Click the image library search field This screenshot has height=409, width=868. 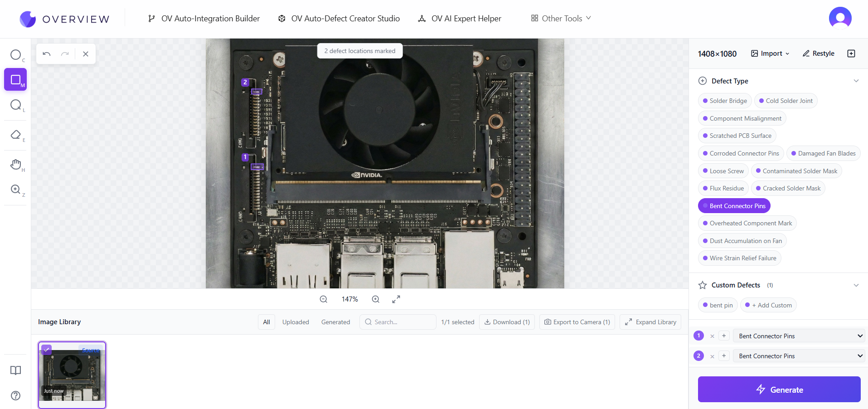pyautogui.click(x=398, y=322)
